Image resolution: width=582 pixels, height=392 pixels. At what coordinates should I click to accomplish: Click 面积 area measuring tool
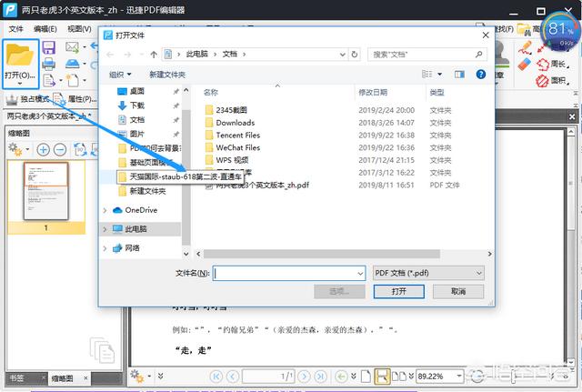pyautogui.click(x=553, y=80)
